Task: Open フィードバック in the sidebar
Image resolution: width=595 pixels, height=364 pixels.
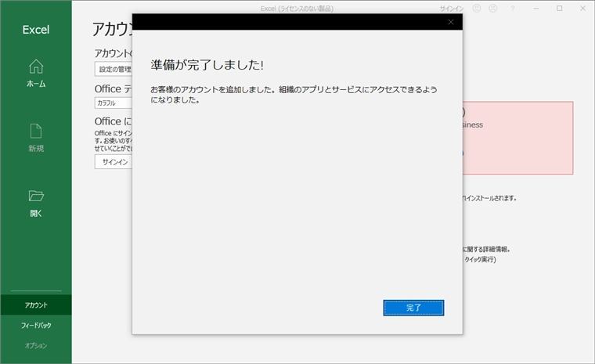Action: (36, 325)
